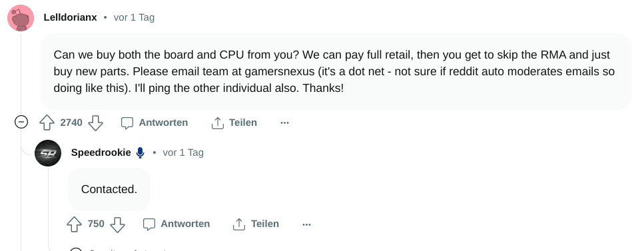644x251 pixels.
Task: Click Antworten under the gamersnexus comment
Action: coord(155,123)
